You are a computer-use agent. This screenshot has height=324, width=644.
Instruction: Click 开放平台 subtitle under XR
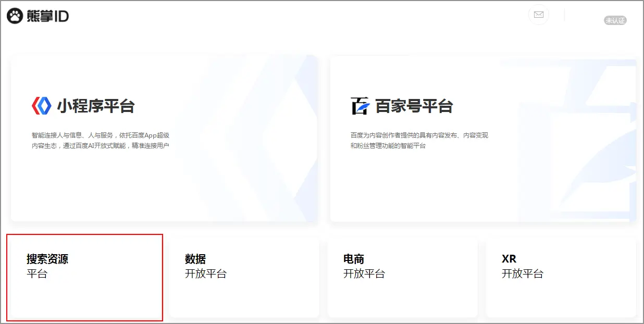(x=523, y=273)
